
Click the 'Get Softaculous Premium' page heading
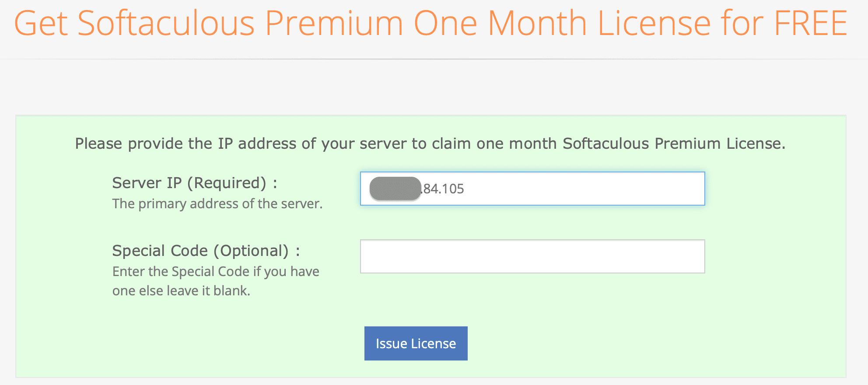[431, 23]
